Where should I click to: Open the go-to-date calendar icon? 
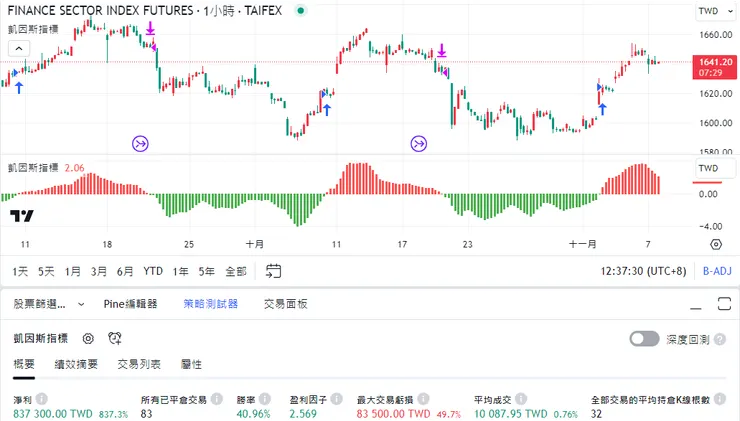[273, 271]
